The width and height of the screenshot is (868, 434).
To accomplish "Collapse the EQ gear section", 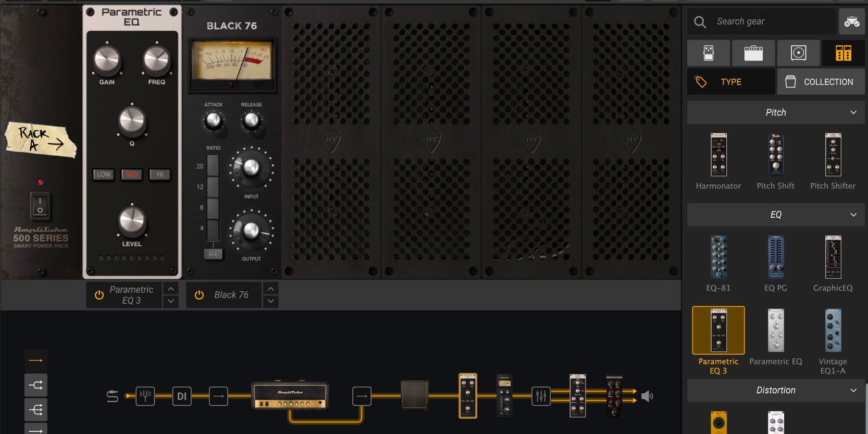I will pos(853,215).
